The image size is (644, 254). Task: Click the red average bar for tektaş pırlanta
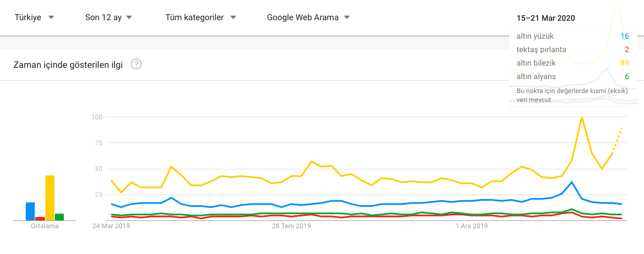[x=40, y=219]
